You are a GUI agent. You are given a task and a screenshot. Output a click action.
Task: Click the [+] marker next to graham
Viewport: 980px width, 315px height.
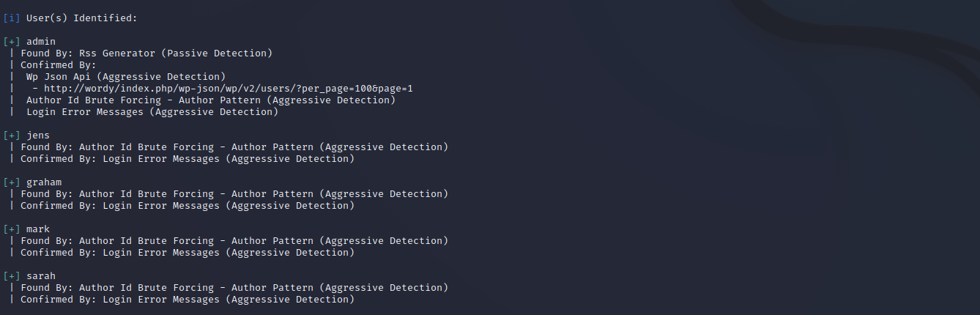click(x=12, y=182)
